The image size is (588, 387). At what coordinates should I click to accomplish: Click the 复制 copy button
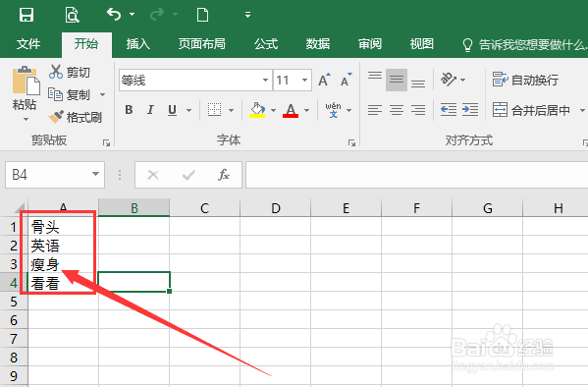pos(70,94)
